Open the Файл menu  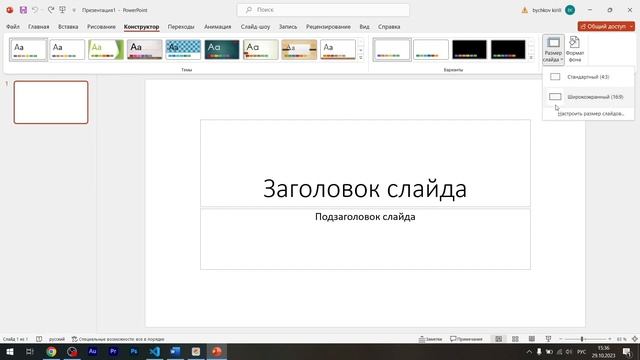13,27
